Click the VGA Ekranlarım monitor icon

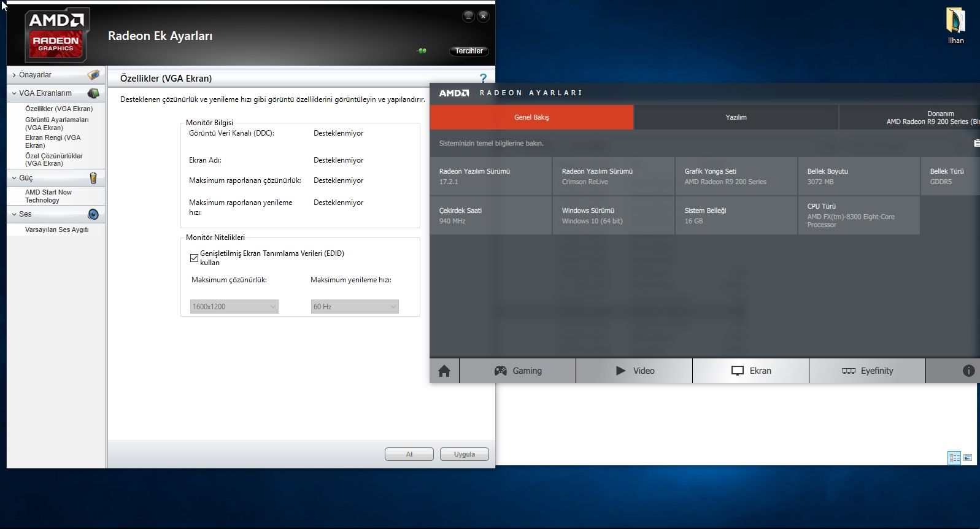point(93,93)
